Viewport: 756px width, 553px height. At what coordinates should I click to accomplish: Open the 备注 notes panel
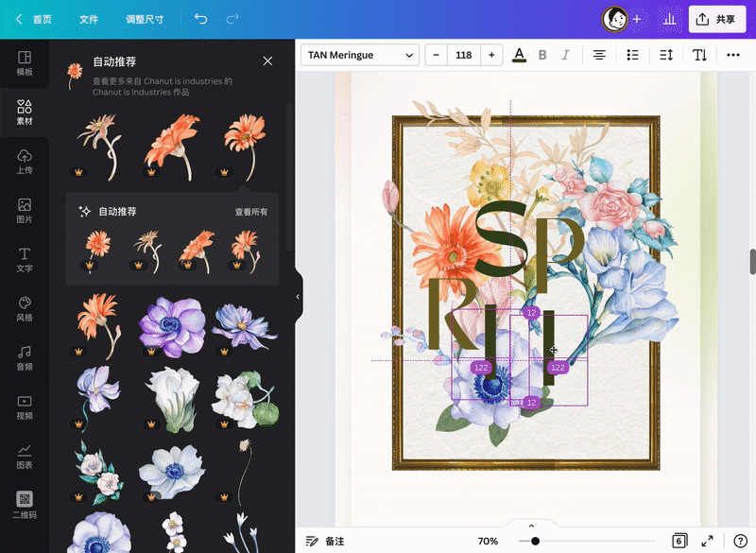point(325,541)
